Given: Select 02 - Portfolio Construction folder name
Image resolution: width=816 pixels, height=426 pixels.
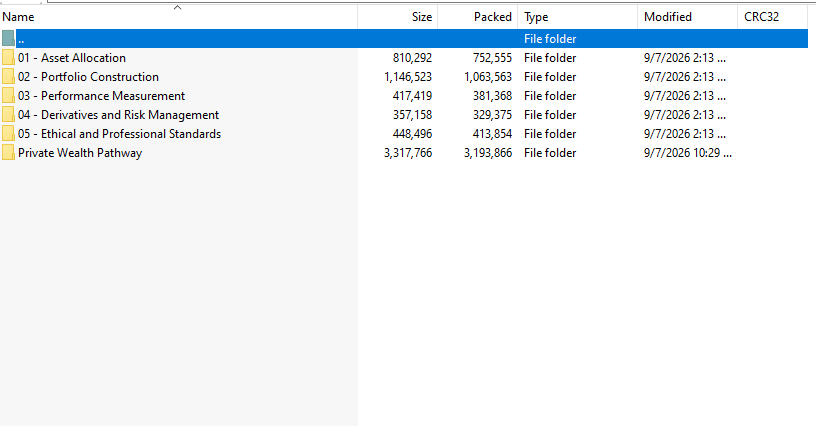Looking at the screenshot, I should point(88,77).
